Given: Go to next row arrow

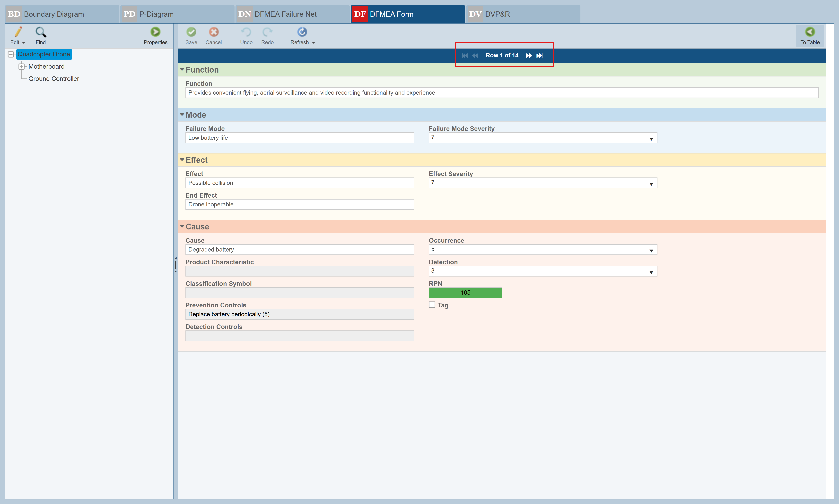Looking at the screenshot, I should 529,56.
